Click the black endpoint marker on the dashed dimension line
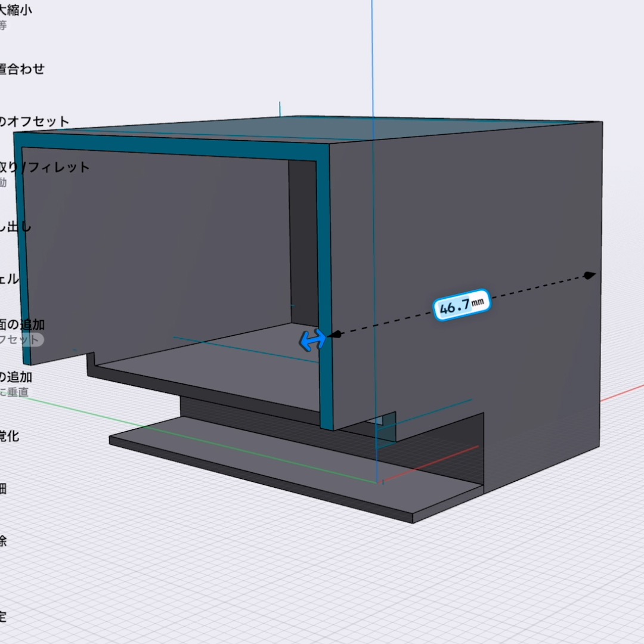 coord(589,275)
